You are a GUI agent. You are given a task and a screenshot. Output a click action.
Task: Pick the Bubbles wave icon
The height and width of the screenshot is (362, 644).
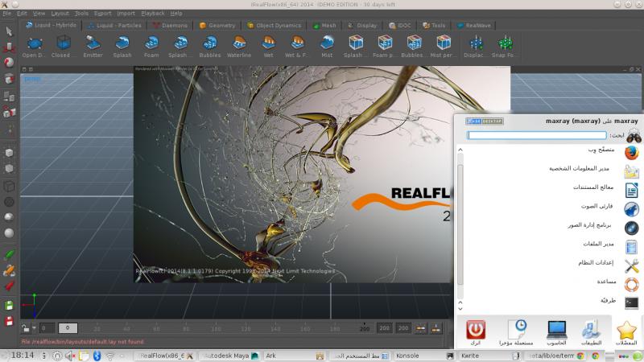(x=210, y=43)
